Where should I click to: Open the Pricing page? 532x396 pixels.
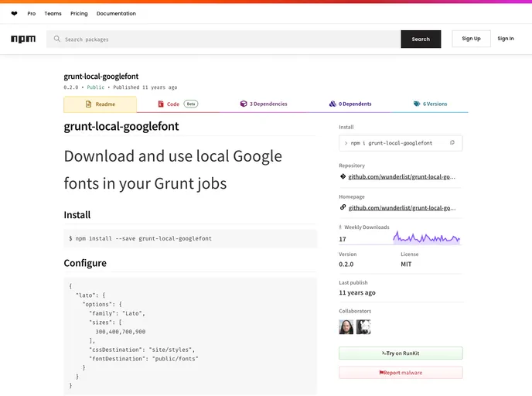point(79,14)
